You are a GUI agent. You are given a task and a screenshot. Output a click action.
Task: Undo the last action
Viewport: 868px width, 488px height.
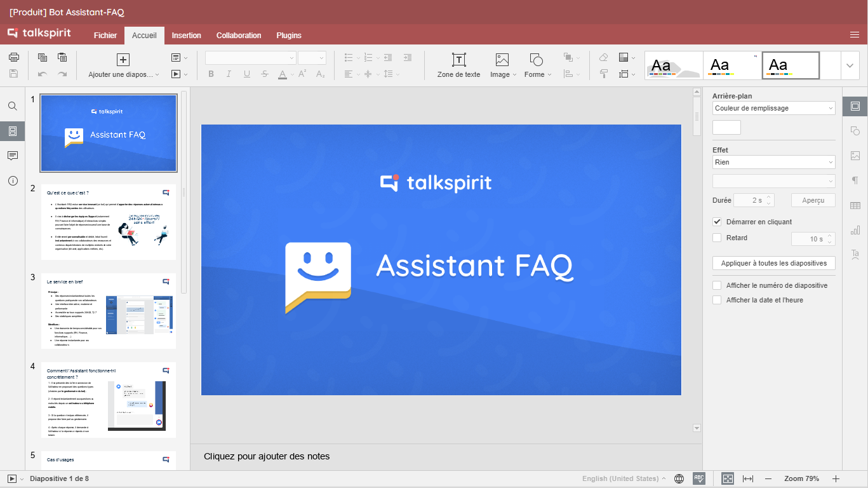click(43, 74)
